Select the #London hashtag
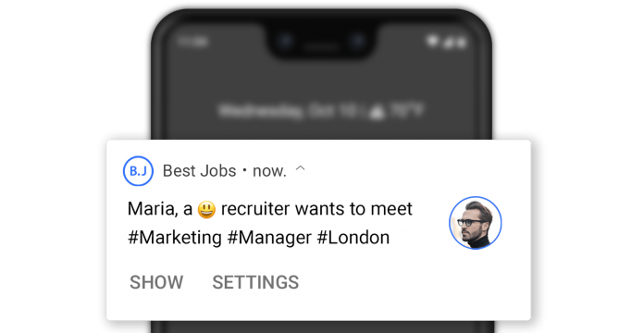 (353, 238)
